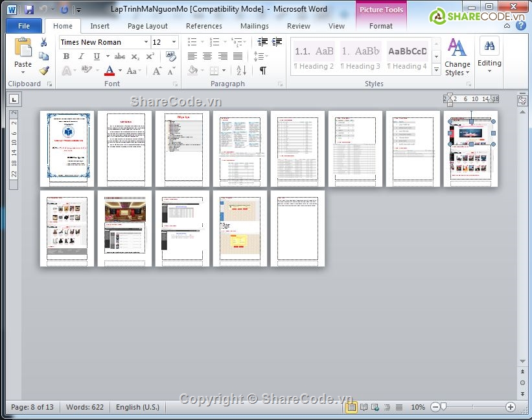Open the Change Case Aa menu
532x420 pixels.
(x=133, y=71)
